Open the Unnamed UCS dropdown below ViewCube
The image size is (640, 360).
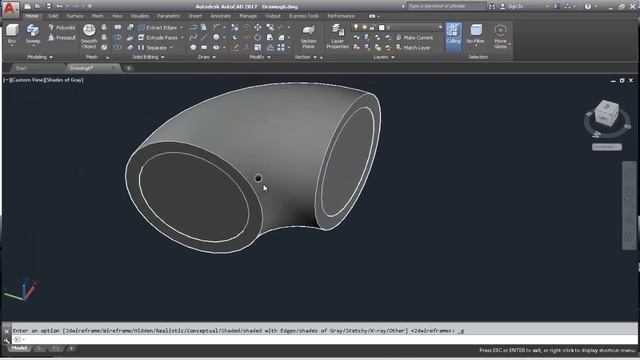(x=607, y=147)
